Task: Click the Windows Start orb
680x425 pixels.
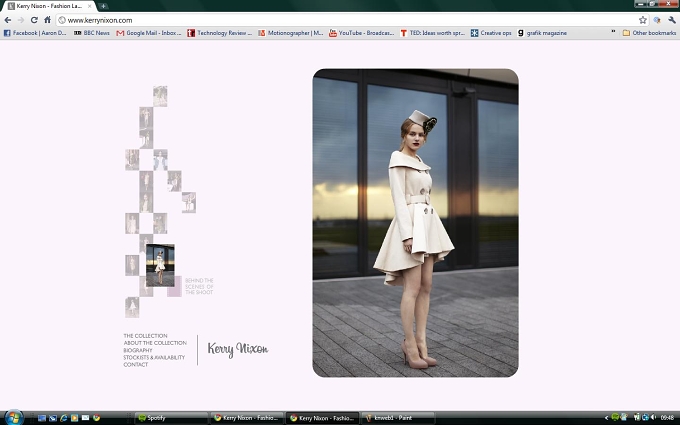Action: 13,418
